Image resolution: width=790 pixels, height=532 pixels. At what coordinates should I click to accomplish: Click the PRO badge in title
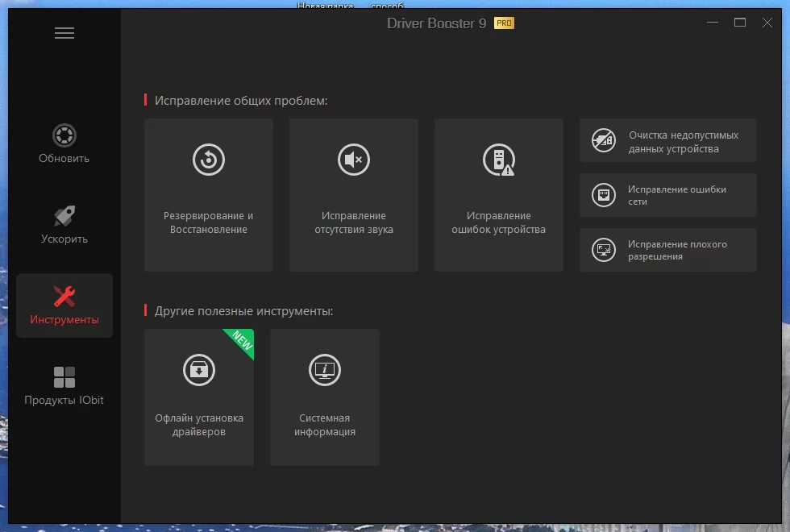[504, 23]
